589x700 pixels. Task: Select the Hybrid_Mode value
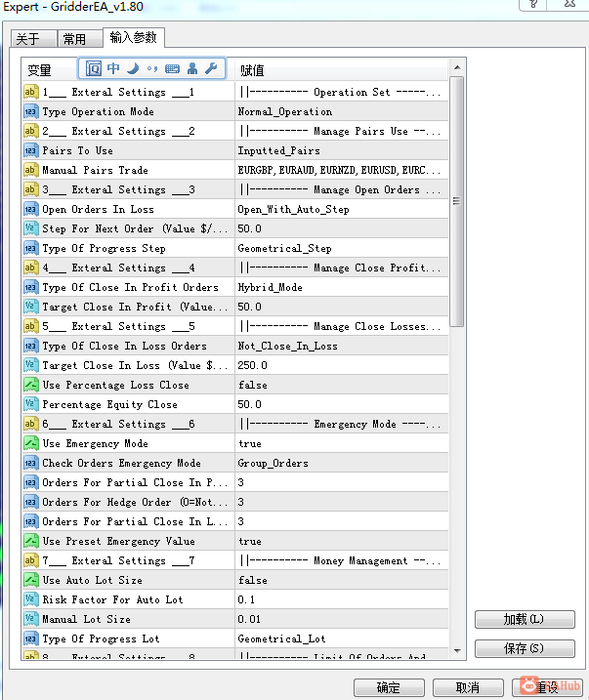[271, 287]
